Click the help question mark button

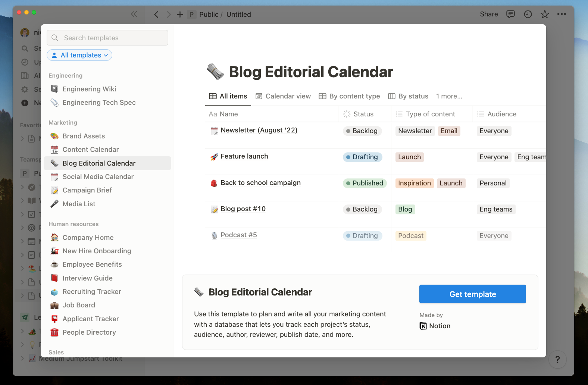pos(557,359)
